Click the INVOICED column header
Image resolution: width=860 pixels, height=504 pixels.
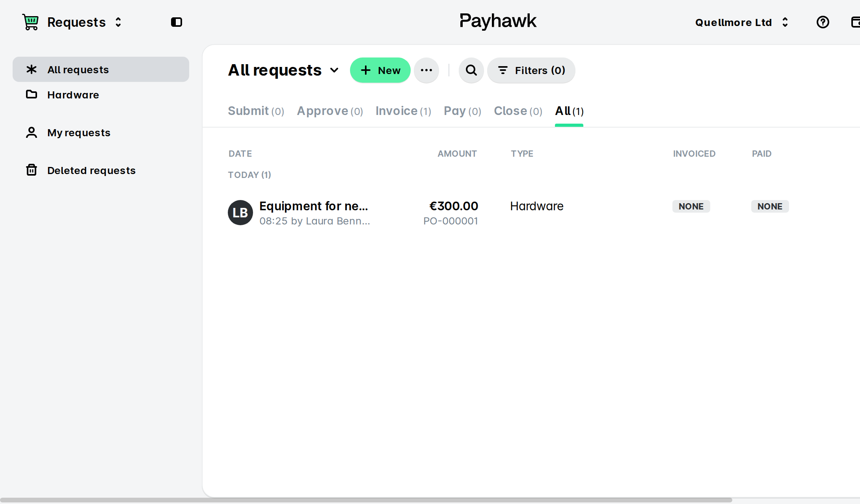(694, 154)
